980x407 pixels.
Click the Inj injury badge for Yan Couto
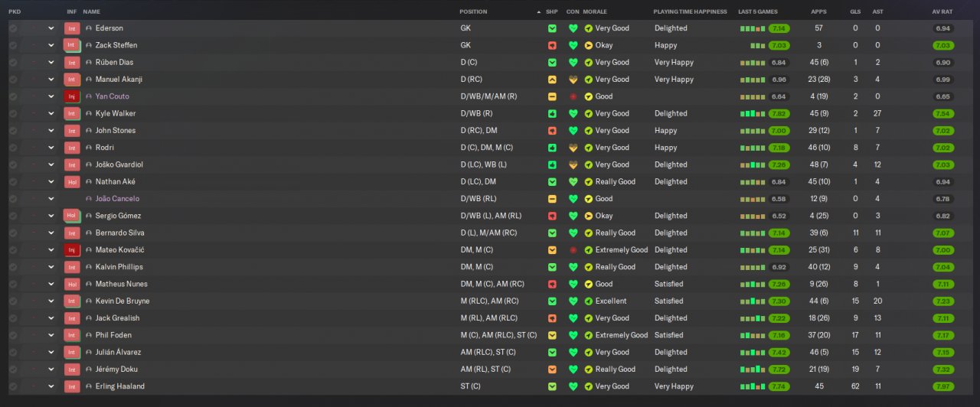click(72, 96)
